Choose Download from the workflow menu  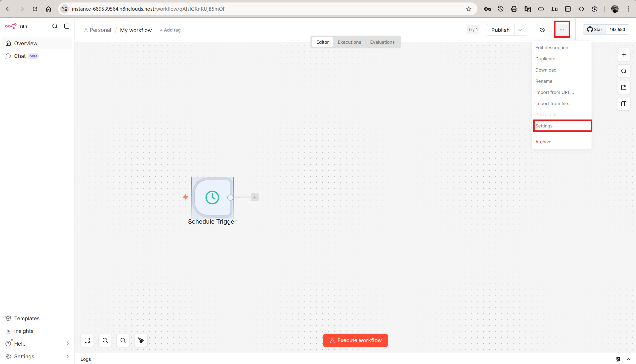(x=561, y=70)
